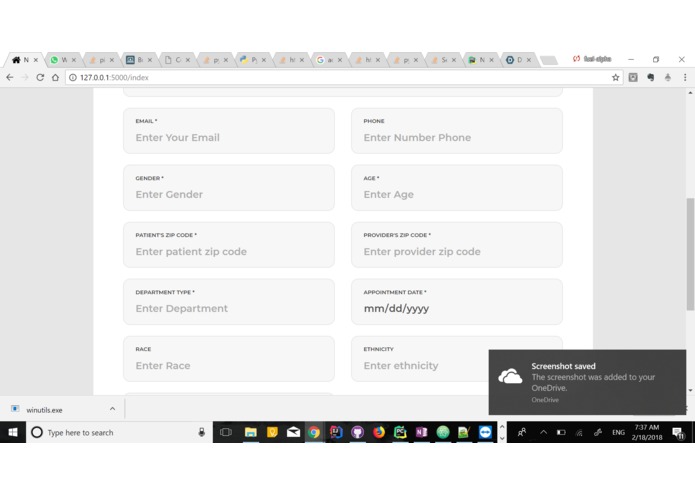
Task: Open TeamViewer from the taskbar
Action: [x=485, y=432]
